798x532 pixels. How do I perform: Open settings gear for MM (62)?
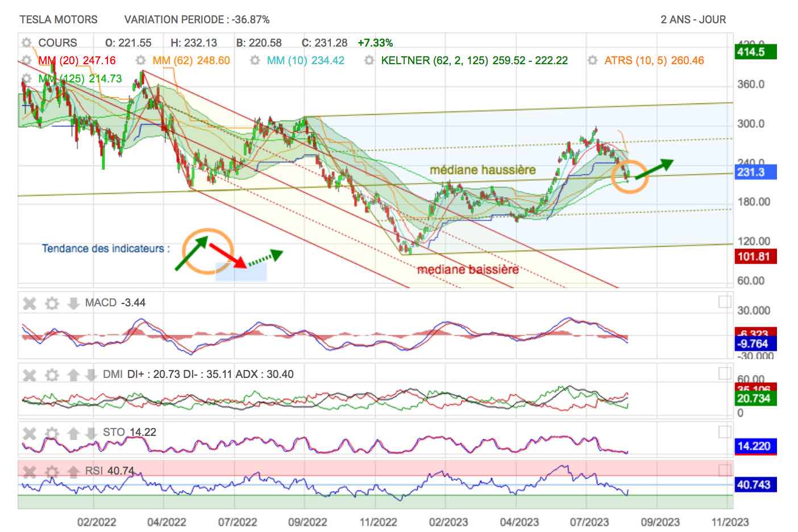[142, 60]
